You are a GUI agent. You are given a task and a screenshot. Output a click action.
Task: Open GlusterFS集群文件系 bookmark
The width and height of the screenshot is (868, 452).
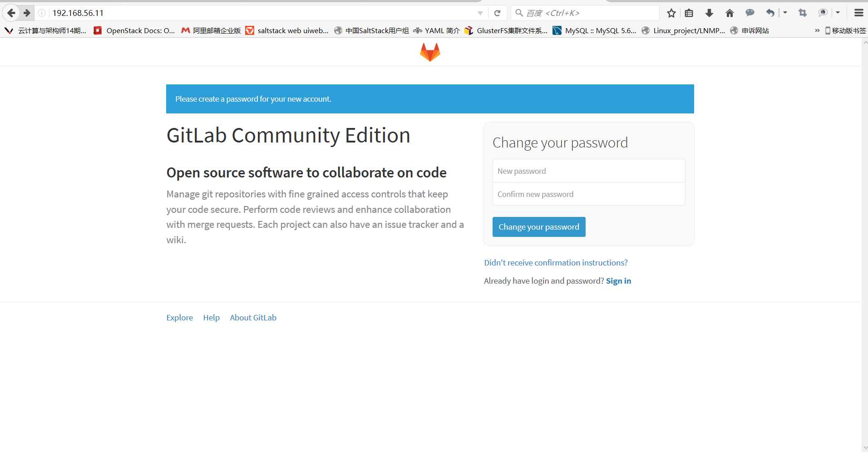point(506,30)
